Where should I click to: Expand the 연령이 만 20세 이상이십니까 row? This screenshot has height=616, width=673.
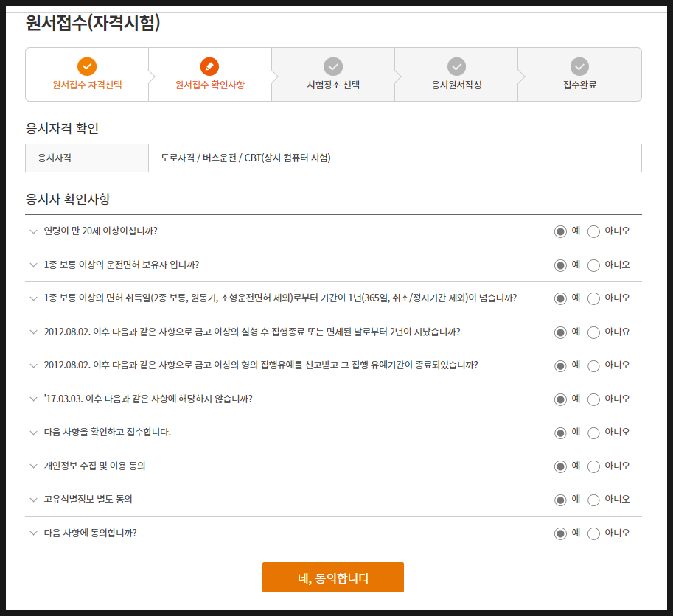pos(33,231)
